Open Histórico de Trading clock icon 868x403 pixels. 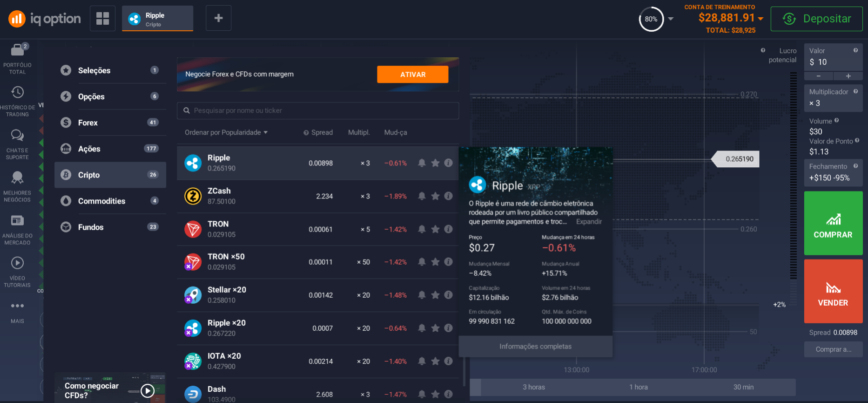18,92
